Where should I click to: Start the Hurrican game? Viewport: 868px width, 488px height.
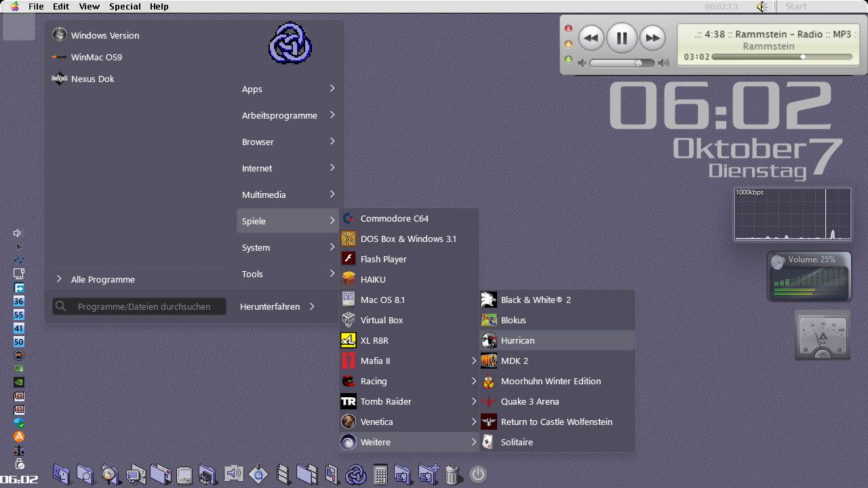pyautogui.click(x=557, y=340)
